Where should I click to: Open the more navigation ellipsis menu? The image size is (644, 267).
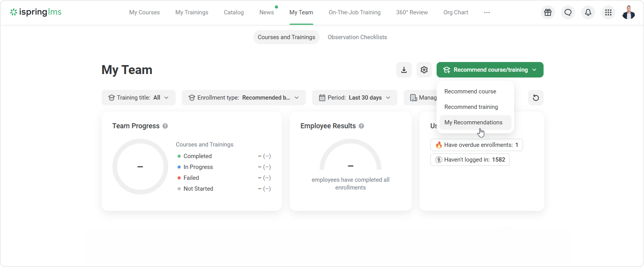tap(487, 12)
